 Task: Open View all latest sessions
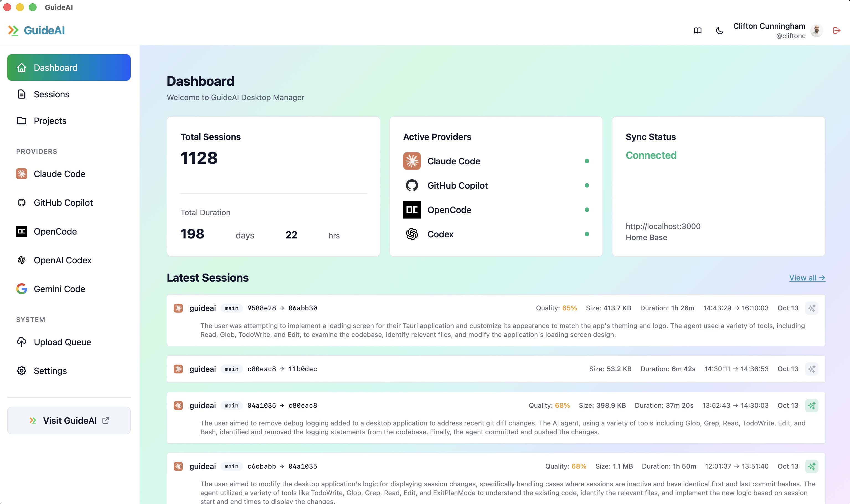(807, 277)
